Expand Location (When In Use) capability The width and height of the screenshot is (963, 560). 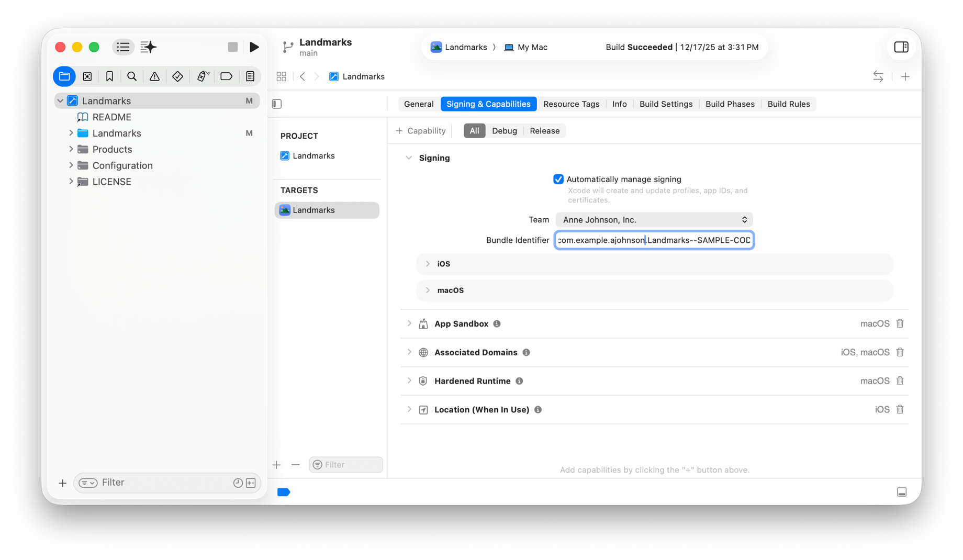(x=409, y=409)
